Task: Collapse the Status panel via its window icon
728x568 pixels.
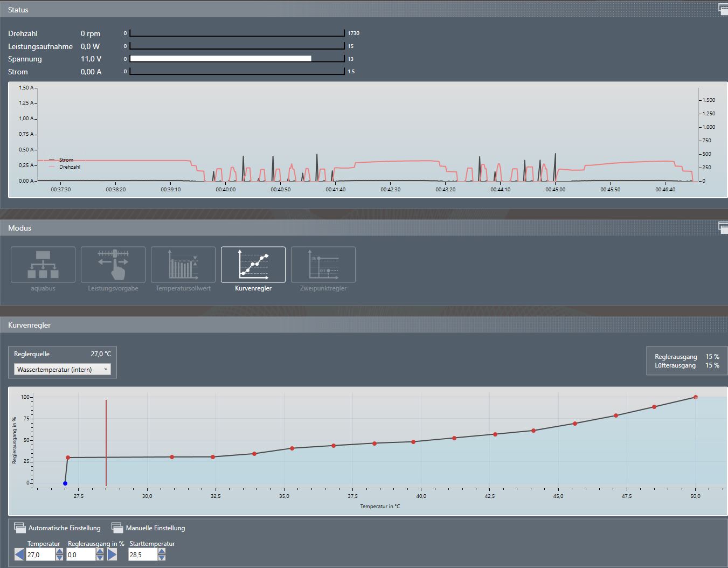Action: coord(723,9)
